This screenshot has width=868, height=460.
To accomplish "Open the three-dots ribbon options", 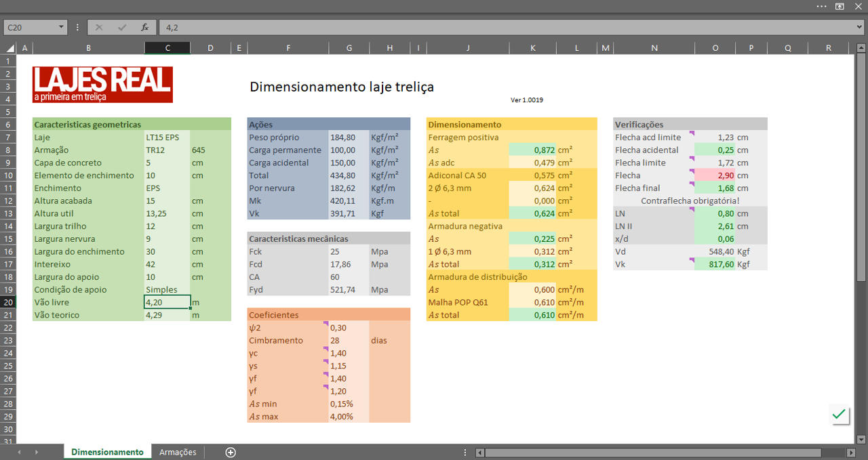I will (822, 6).
